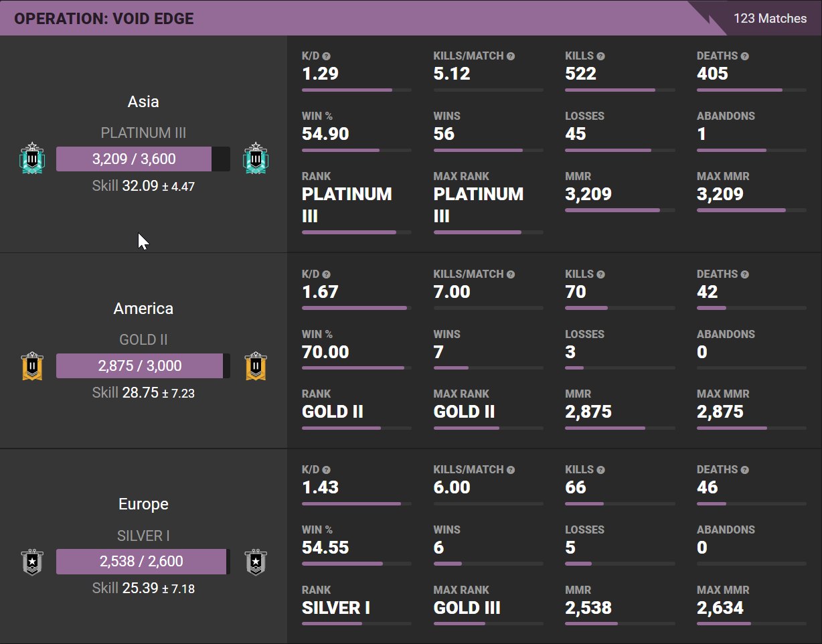Open the Deaths help icon in the Europe section
Viewport: 822px width, 644px height.
point(744,470)
